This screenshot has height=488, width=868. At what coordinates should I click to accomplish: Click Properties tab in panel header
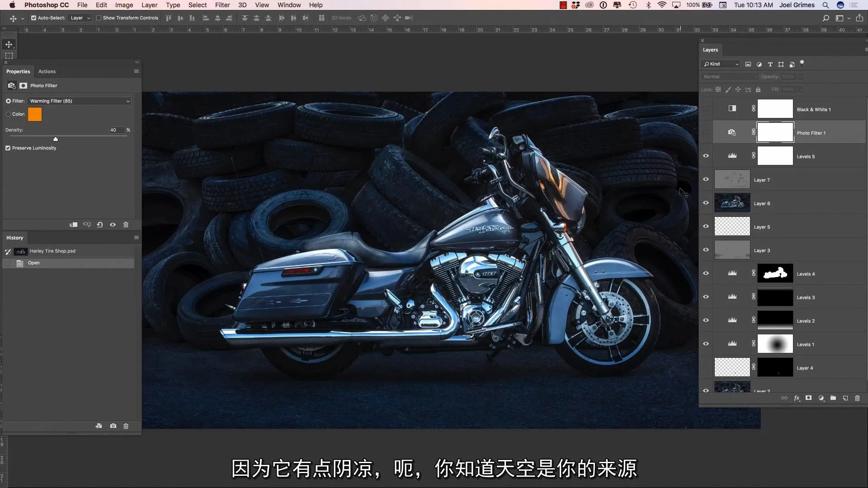pyautogui.click(x=18, y=71)
